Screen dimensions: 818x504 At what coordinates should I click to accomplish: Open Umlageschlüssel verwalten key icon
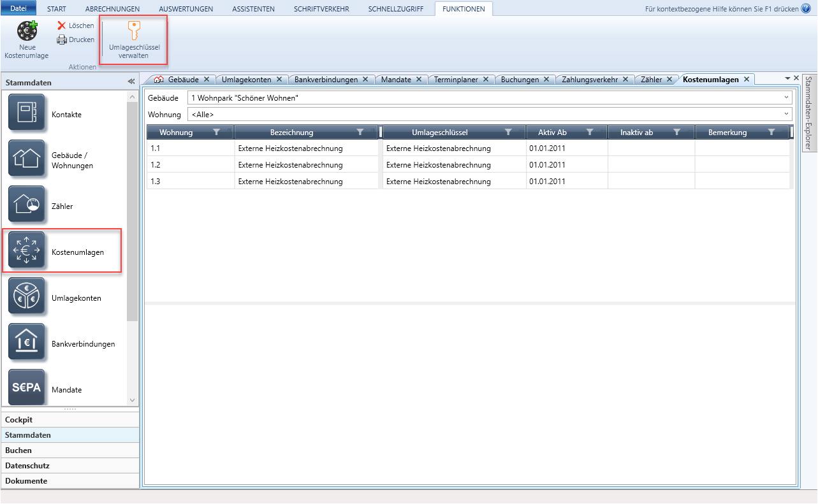[x=134, y=31]
